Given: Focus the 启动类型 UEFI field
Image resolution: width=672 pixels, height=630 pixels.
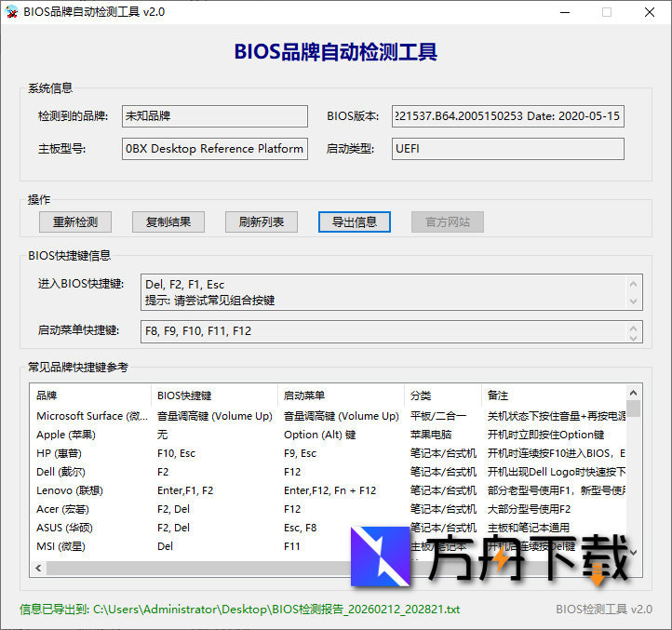Looking at the screenshot, I should (x=508, y=149).
